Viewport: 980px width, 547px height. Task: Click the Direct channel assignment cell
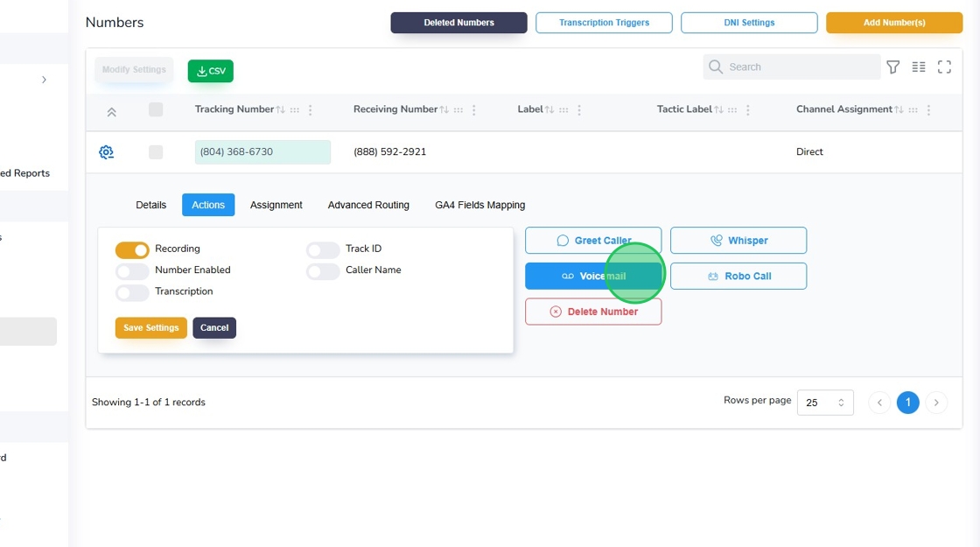pos(809,152)
